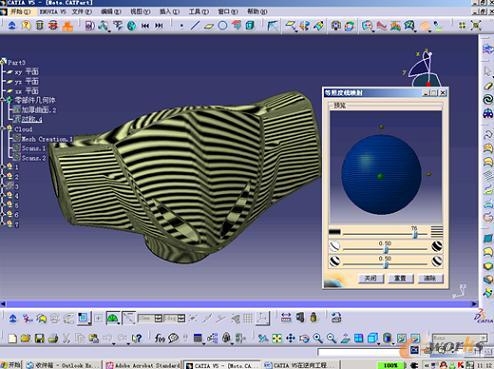Activate the Pan four-arrow icon
The image size is (494, 369).
pos(291,338)
